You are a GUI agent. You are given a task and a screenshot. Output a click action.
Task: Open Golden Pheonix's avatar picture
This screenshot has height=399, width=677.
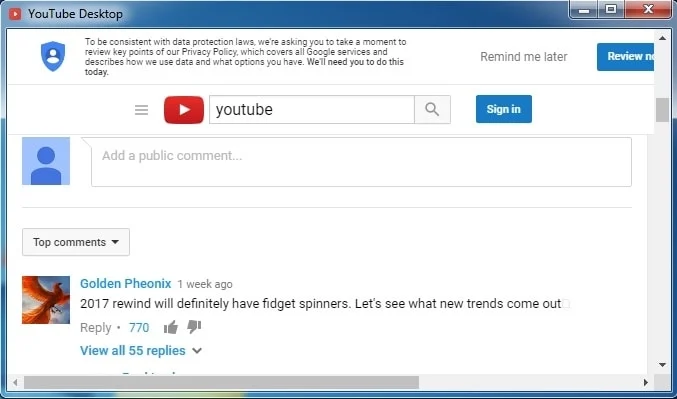click(x=46, y=300)
